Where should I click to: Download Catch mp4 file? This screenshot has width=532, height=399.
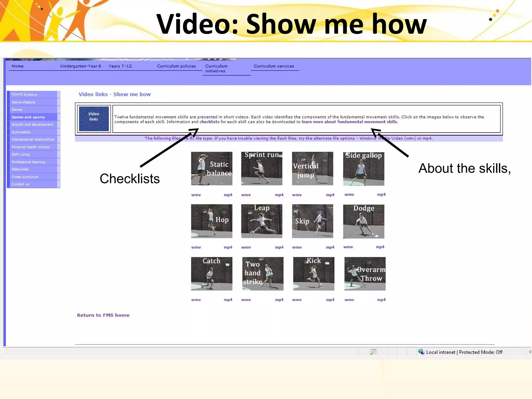point(228,300)
